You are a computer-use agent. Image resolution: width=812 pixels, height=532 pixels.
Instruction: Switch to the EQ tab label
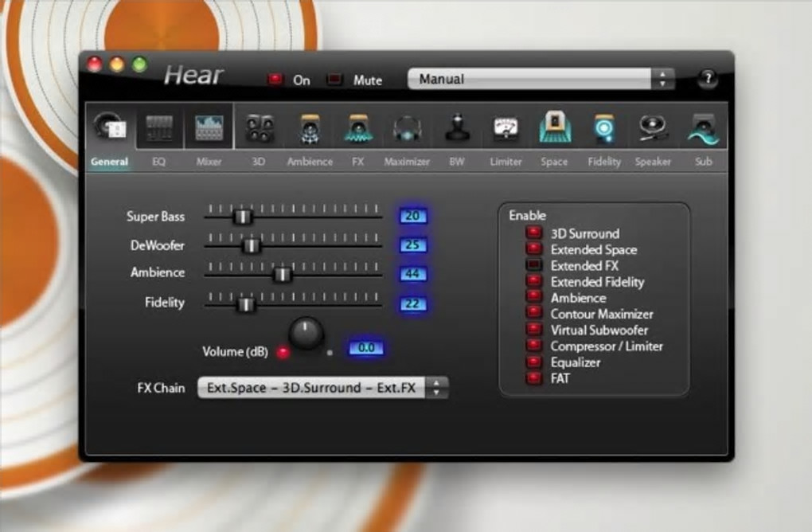pos(159,162)
